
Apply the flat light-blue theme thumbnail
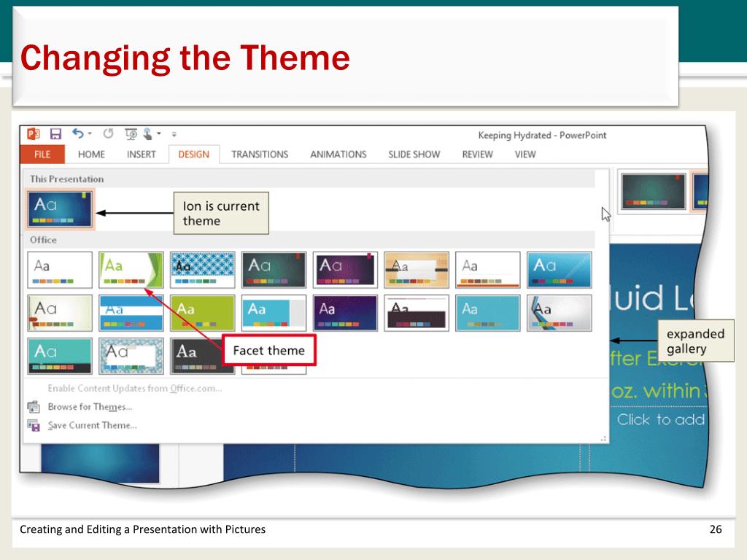tap(488, 313)
